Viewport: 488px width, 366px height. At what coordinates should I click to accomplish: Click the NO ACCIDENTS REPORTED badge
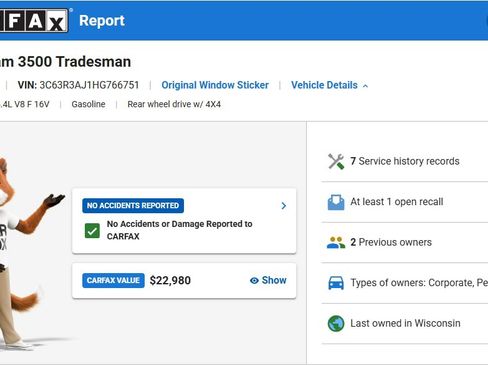pos(133,206)
